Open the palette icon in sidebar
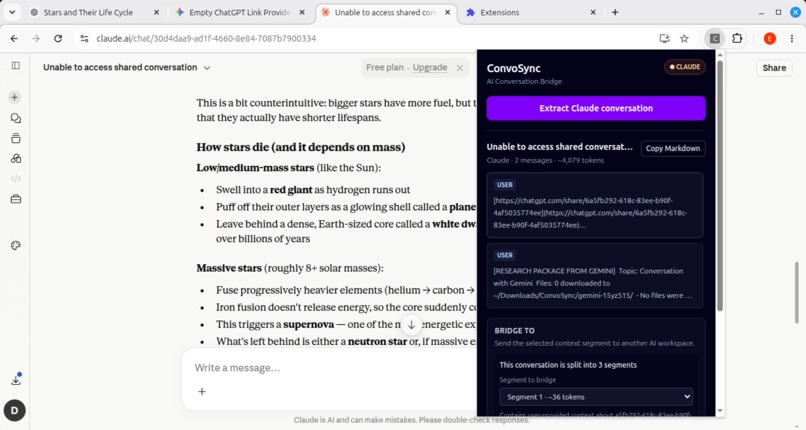The height and width of the screenshot is (430, 806). tap(16, 246)
